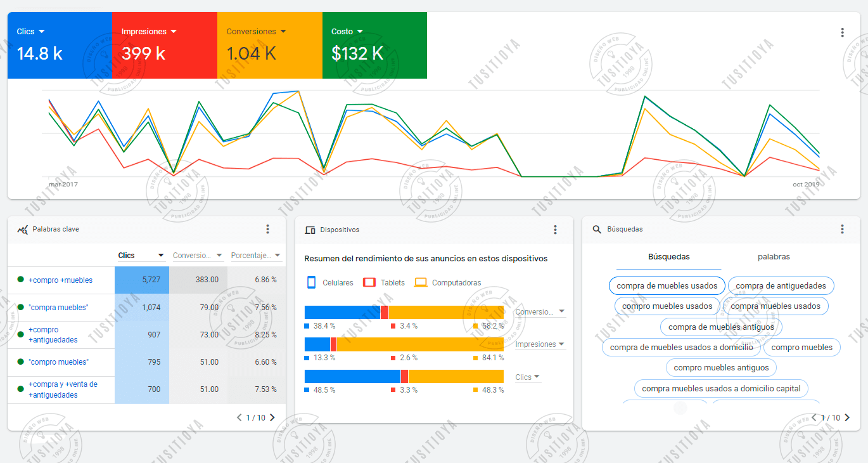This screenshot has height=463, width=868.
Task: Switch to the palabras tab
Action: [774, 257]
